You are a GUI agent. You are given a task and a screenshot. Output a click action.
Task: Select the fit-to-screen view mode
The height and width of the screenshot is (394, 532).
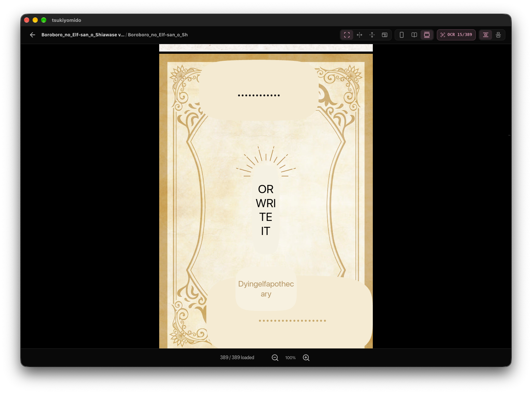click(x=347, y=35)
